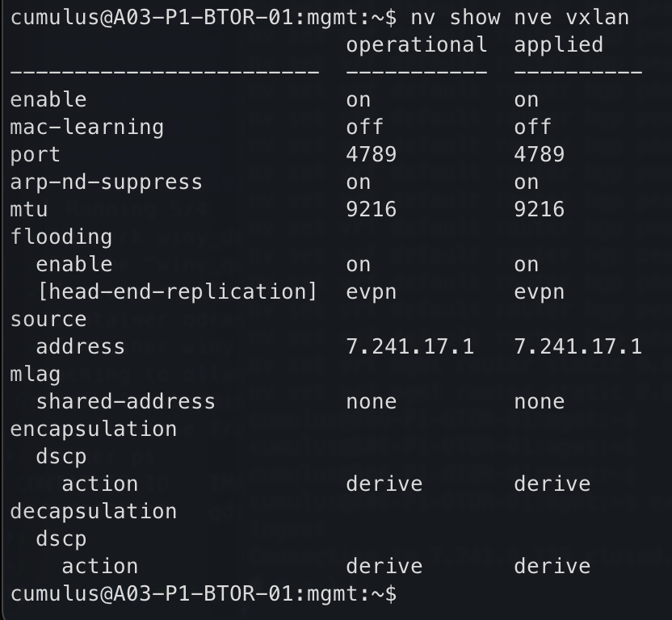Select the applied shared-address 'none' value

pos(539,401)
